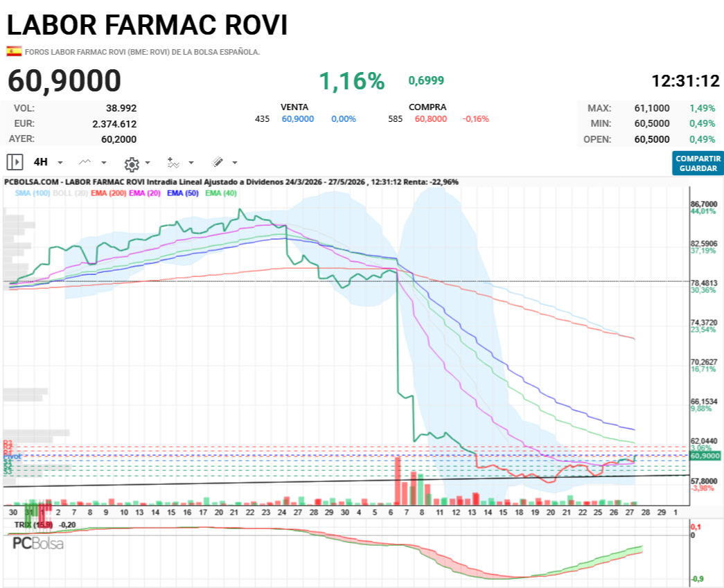Click the 1,16% change value
The width and height of the screenshot is (724, 588).
coord(352,81)
